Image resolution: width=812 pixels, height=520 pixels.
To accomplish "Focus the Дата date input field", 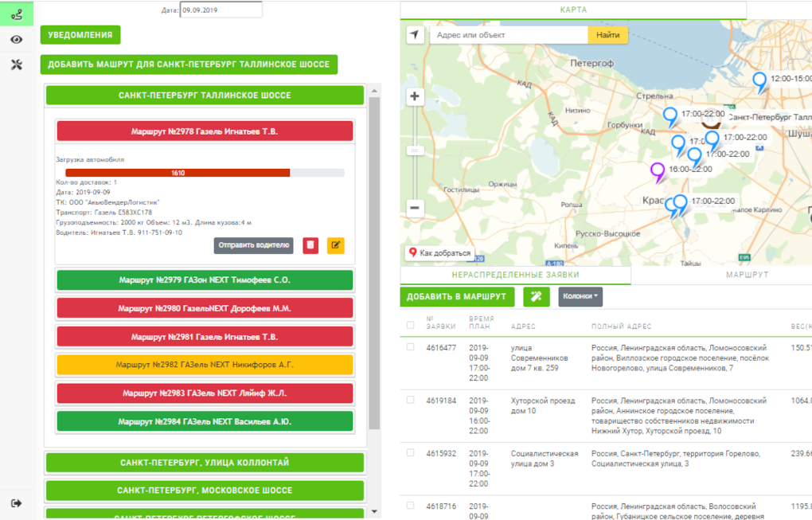I will (221, 10).
